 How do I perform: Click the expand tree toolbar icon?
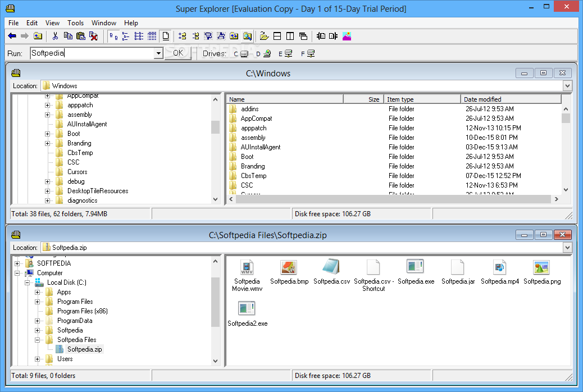click(x=182, y=36)
